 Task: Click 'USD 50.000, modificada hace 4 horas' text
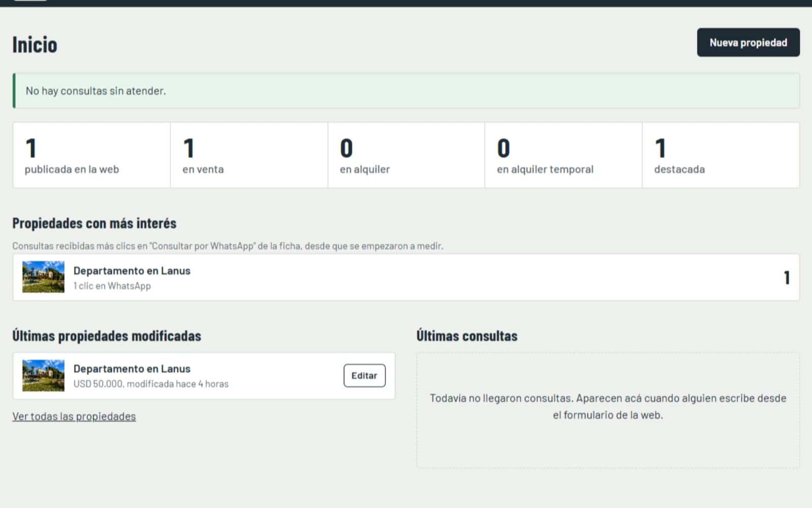[x=151, y=384]
